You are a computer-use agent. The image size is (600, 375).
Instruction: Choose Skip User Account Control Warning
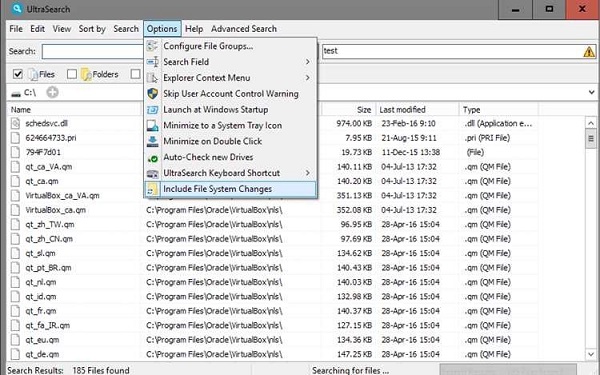230,94
